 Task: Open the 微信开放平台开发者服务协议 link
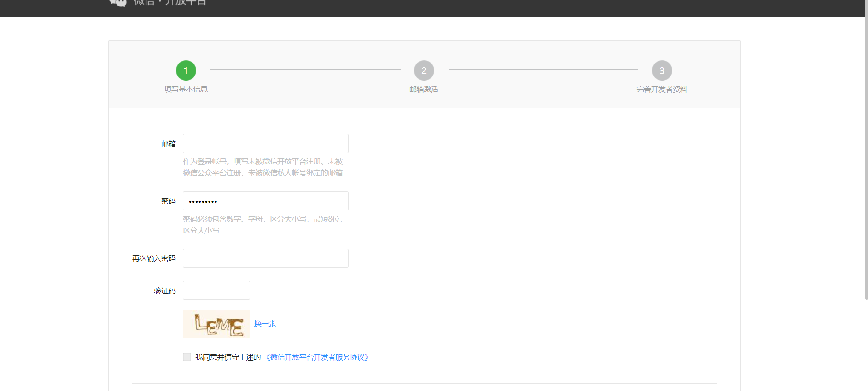[317, 357]
